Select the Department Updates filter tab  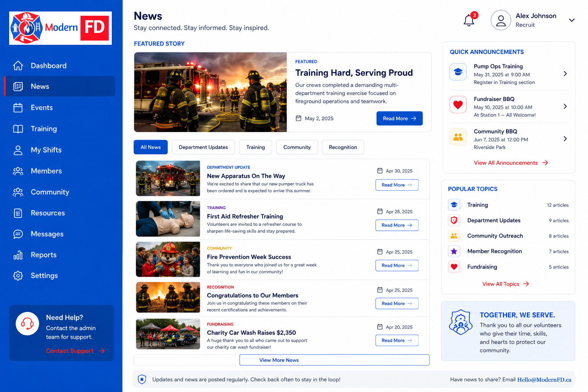[x=203, y=147]
